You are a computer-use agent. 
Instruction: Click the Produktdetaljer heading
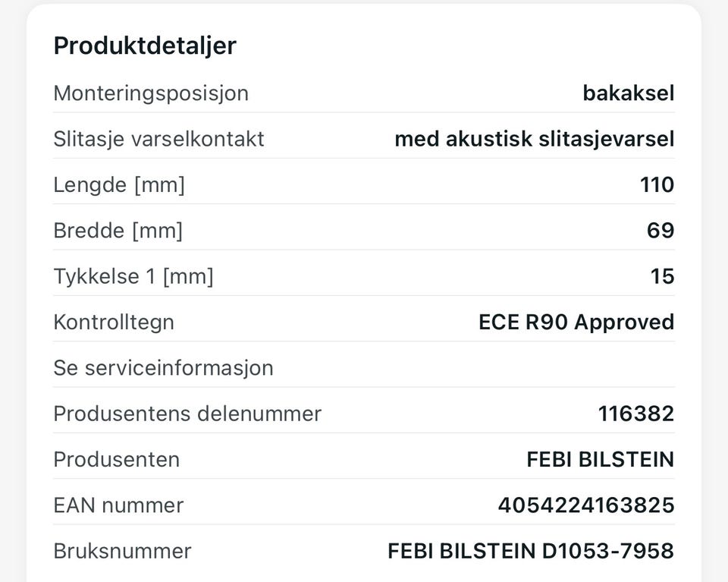(145, 46)
